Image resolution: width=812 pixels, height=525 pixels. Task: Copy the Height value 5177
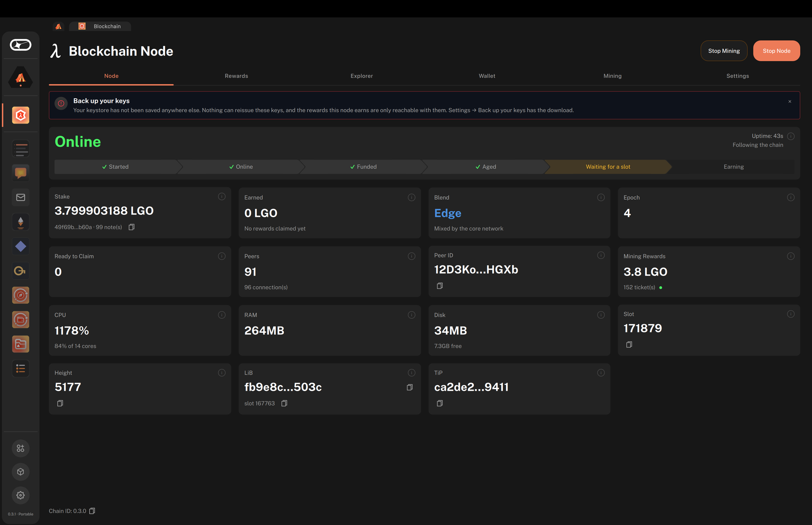click(x=60, y=403)
